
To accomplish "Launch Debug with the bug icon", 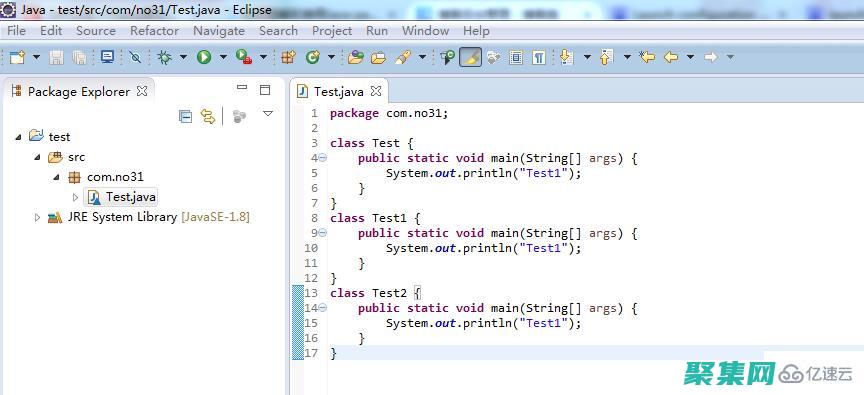I will (x=164, y=57).
